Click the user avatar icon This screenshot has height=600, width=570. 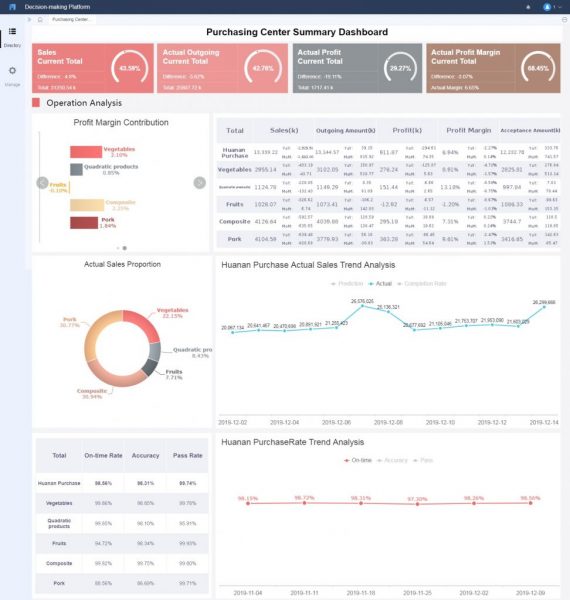[547, 7]
